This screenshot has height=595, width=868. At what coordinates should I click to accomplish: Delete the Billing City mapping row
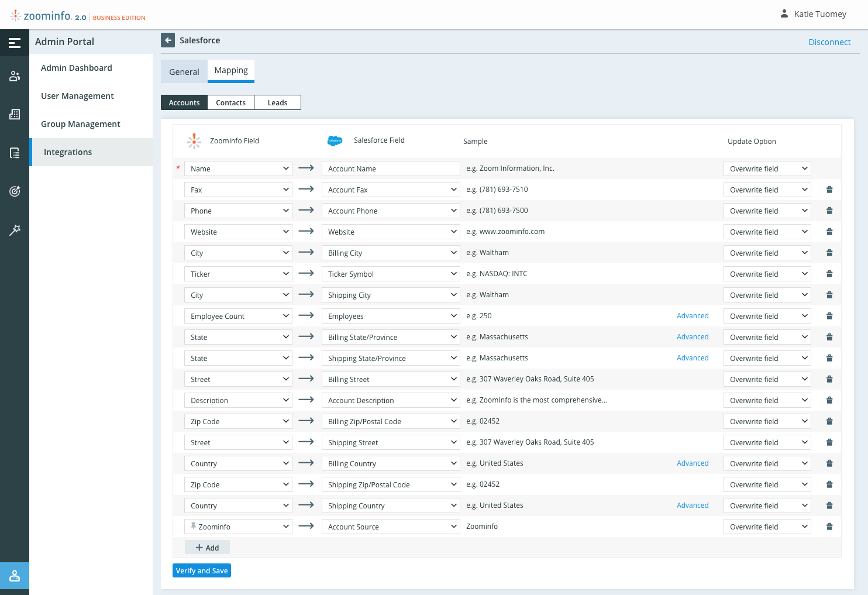829,253
